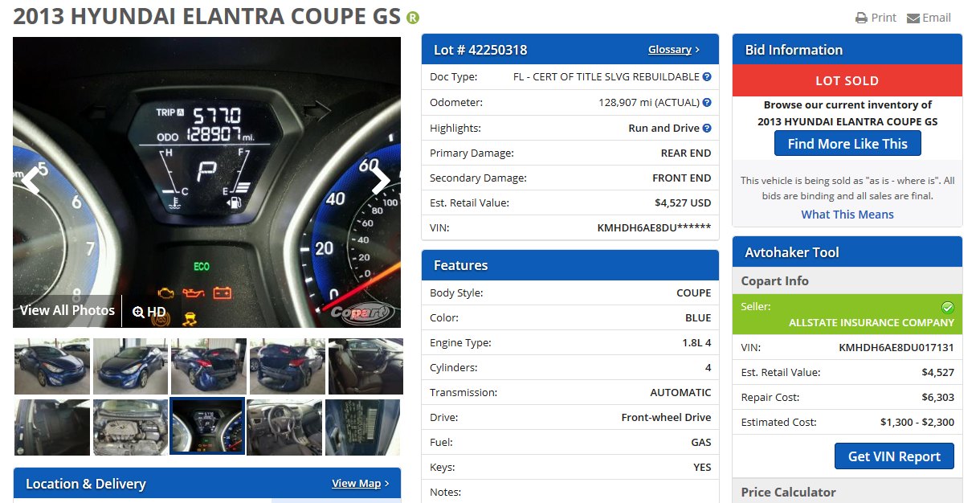This screenshot has width=980, height=503.
Task: Click Body Style value COUPE
Action: tap(694, 292)
